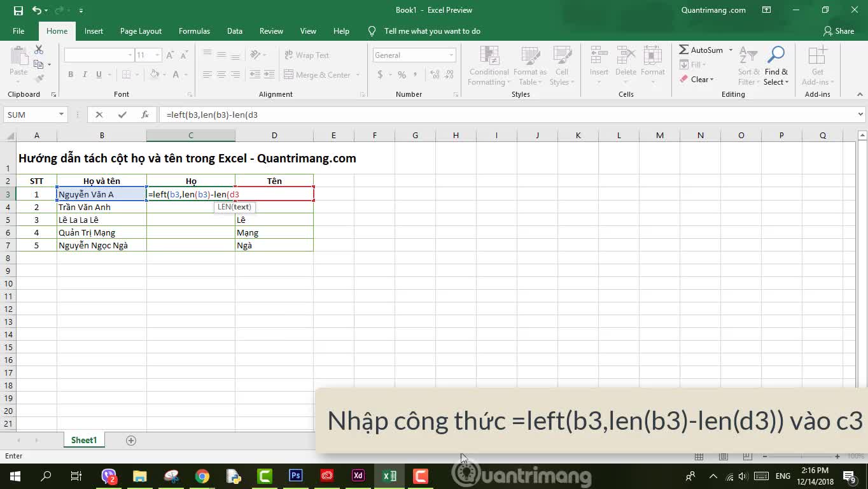Screen dimensions: 868x489
Task: Toggle Wrap Text
Action: pos(307,55)
